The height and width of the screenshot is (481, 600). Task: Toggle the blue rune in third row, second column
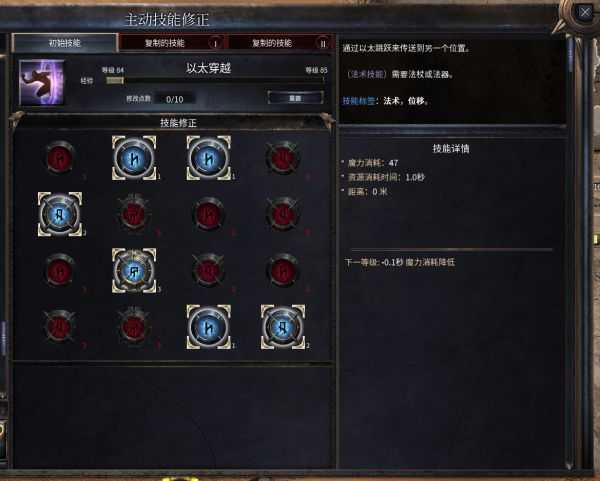(134, 271)
